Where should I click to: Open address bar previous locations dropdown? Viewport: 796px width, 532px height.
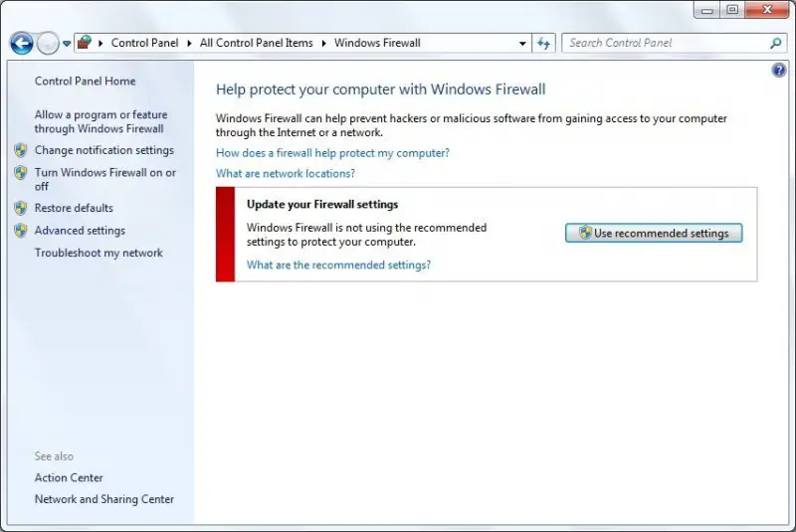tap(522, 44)
